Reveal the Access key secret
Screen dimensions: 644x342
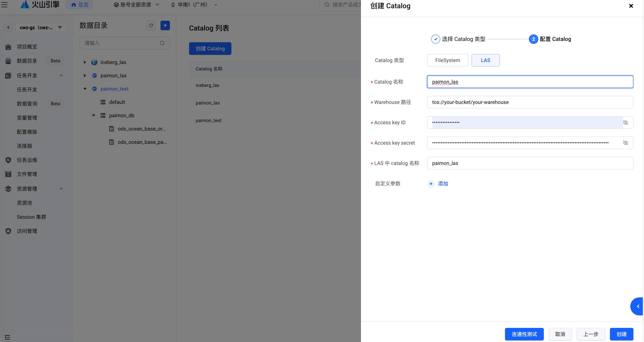click(x=625, y=143)
